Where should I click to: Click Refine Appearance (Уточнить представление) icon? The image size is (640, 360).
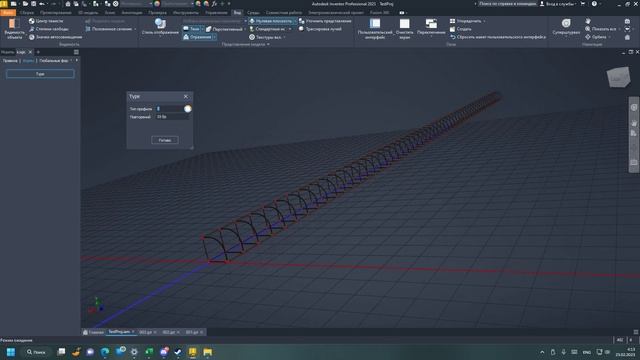click(302, 21)
